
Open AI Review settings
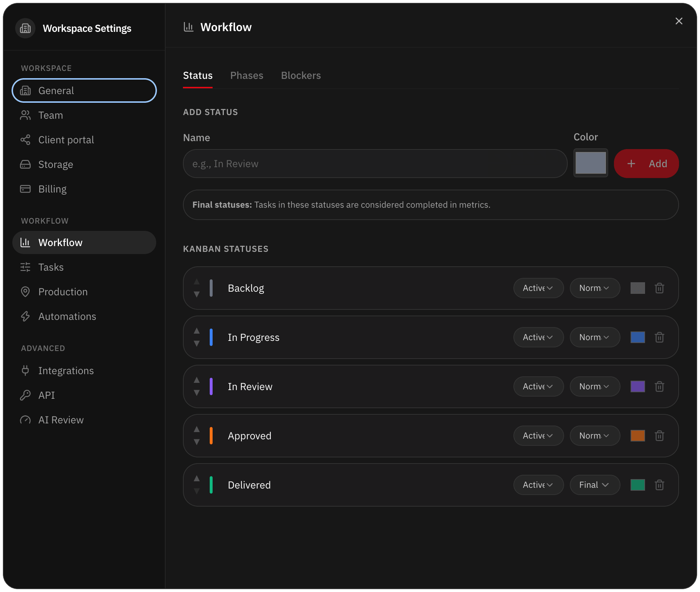(x=84, y=420)
